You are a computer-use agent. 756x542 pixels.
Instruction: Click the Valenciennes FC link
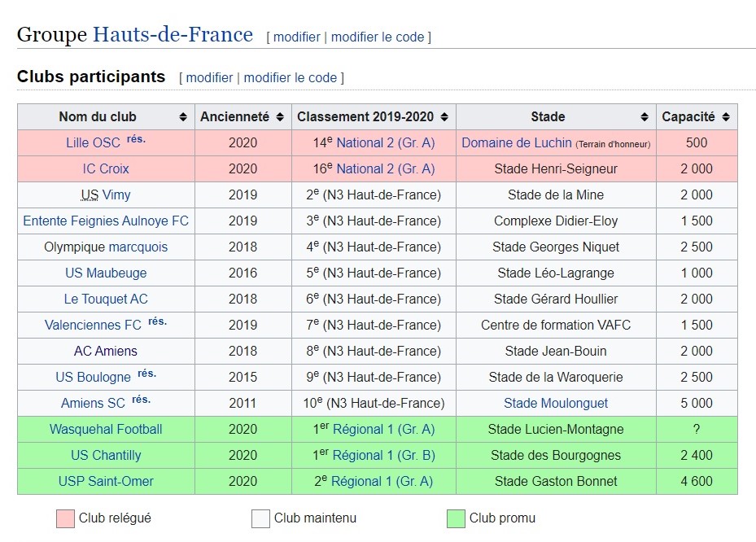coord(93,326)
